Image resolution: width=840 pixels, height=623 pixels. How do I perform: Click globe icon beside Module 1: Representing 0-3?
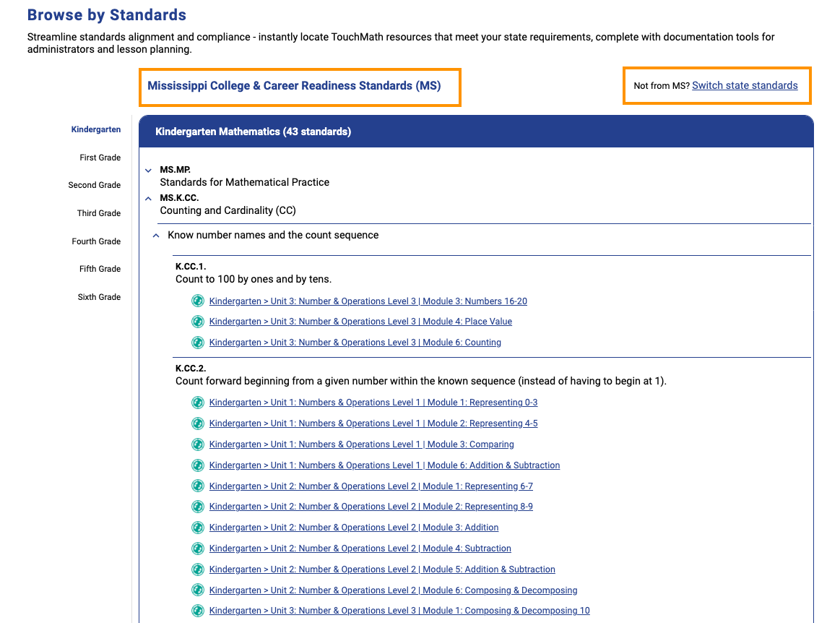pos(198,403)
